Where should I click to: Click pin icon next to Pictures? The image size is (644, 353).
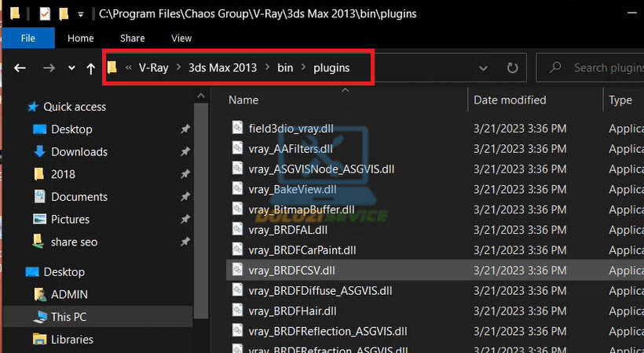pyautogui.click(x=185, y=220)
